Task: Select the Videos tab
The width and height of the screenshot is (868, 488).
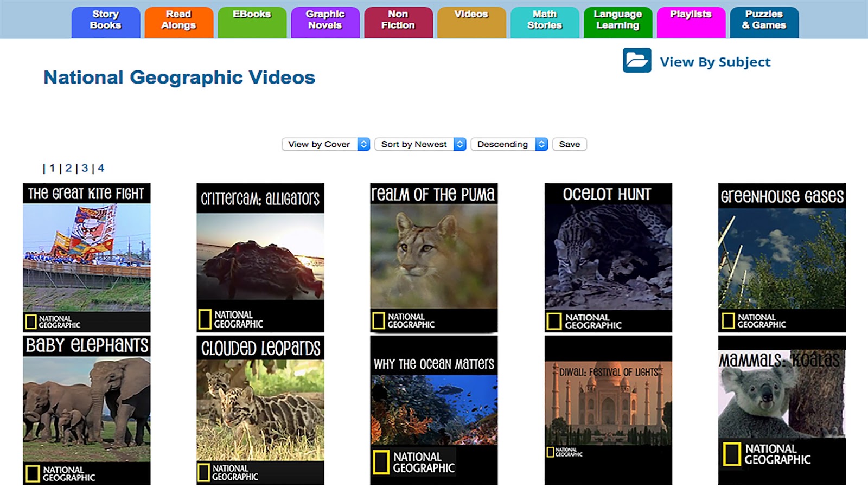Action: tap(471, 22)
